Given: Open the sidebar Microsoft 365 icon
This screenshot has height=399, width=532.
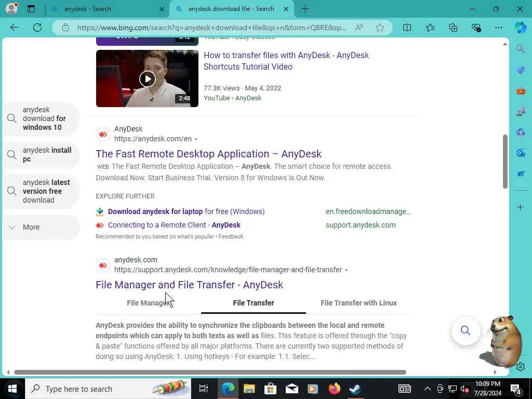Looking at the screenshot, I should (521, 132).
